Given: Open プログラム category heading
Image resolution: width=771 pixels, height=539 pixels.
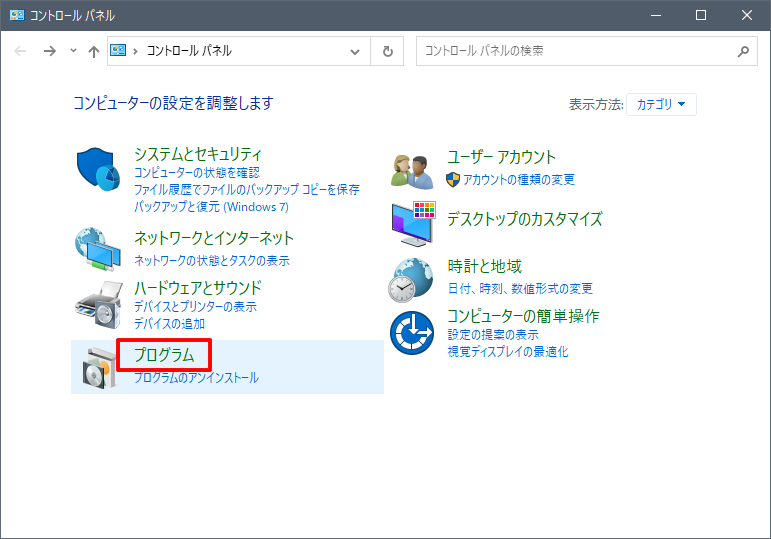Looking at the screenshot, I should pyautogui.click(x=164, y=355).
